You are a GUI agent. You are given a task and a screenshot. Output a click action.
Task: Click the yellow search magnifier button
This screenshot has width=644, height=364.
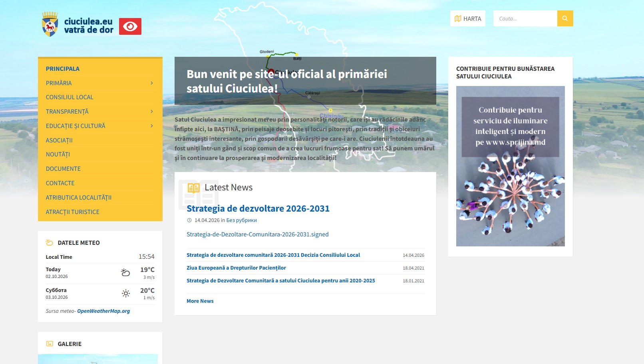pyautogui.click(x=565, y=18)
